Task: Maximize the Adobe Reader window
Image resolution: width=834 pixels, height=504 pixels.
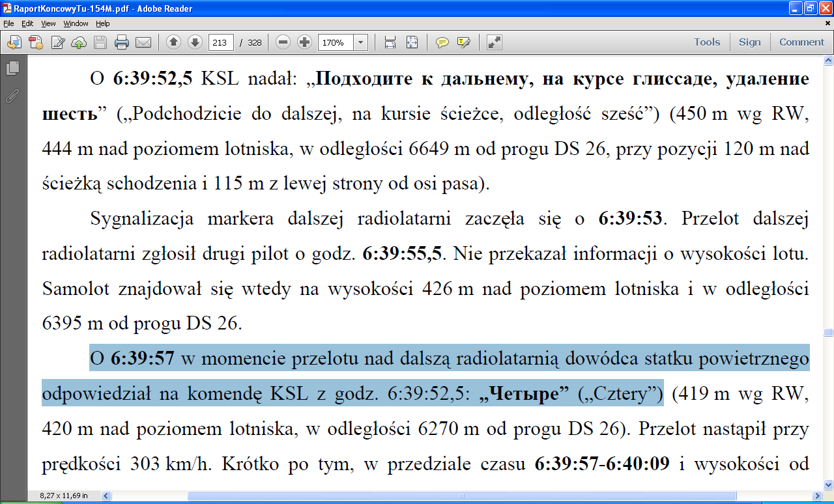Action: (811, 8)
